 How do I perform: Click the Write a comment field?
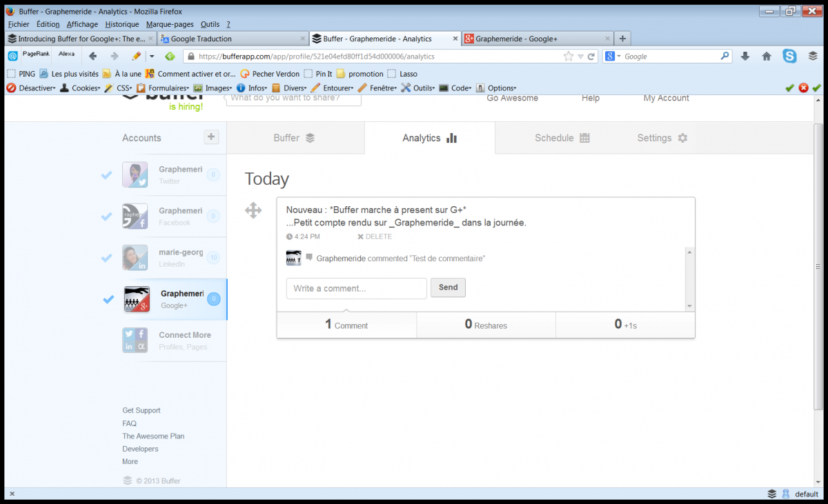tap(357, 288)
